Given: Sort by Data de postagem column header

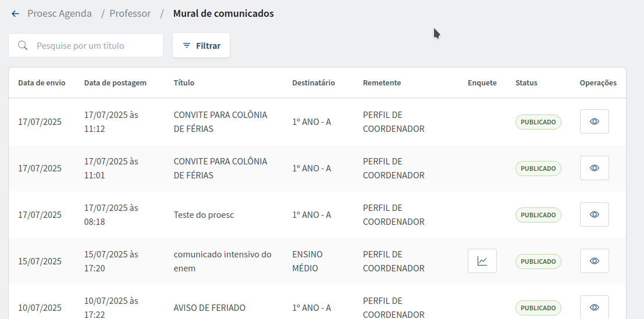Looking at the screenshot, I should pos(115,83).
